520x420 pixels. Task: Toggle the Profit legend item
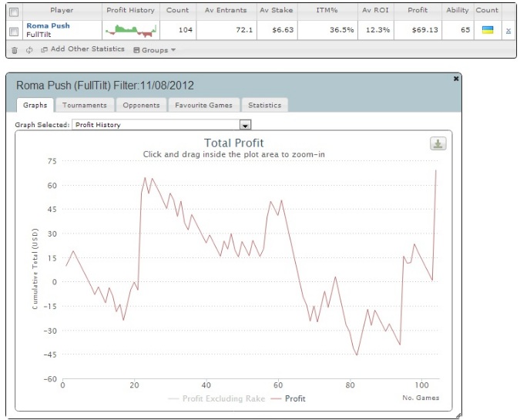288,398
